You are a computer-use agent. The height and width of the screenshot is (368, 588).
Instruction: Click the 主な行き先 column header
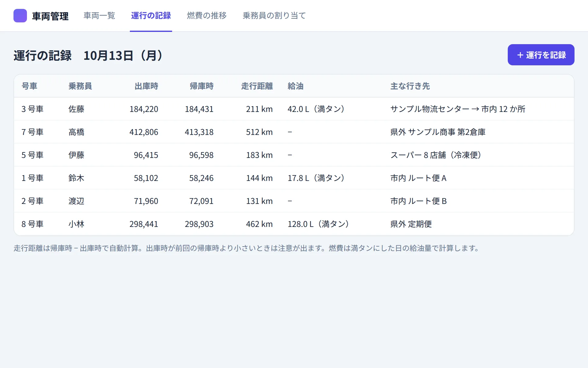(410, 86)
